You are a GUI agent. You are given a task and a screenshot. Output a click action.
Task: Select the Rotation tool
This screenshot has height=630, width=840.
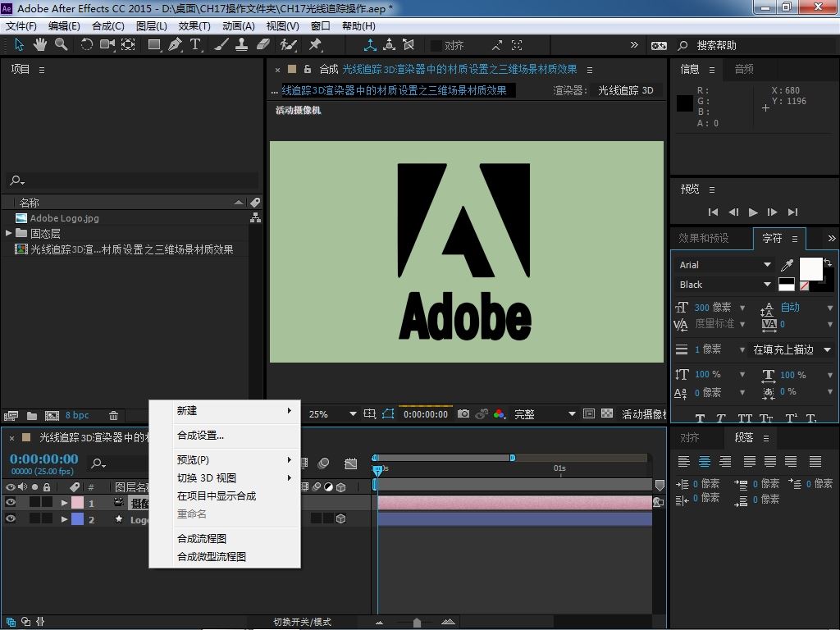86,45
